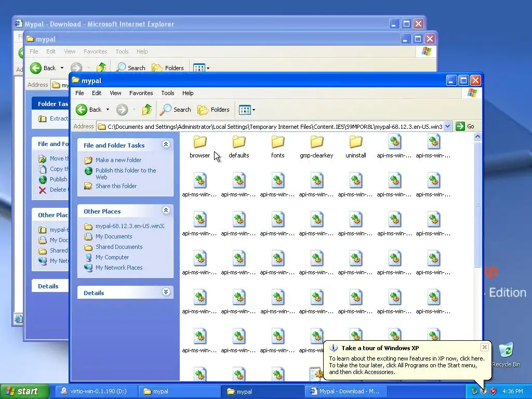Image resolution: width=532 pixels, height=399 pixels.
Task: Open Back dropdown arrow in rear mypal window
Action: 62,68
